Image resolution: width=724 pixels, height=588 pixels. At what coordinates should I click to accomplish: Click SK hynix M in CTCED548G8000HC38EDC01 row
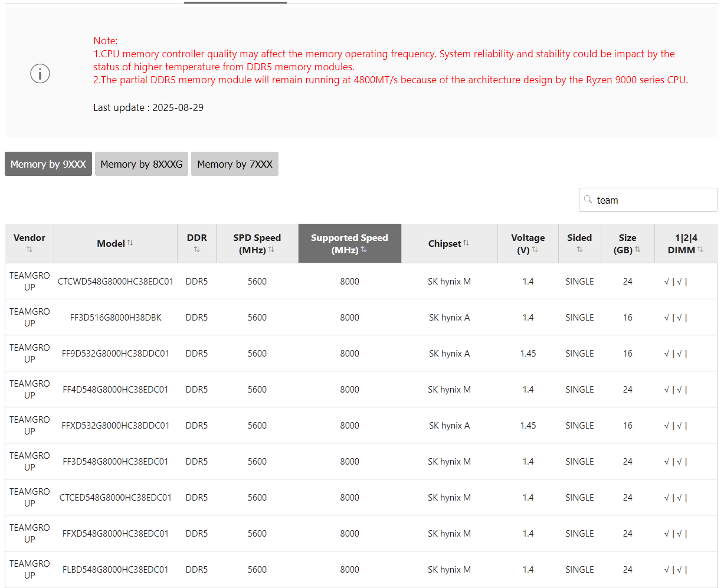tap(450, 498)
